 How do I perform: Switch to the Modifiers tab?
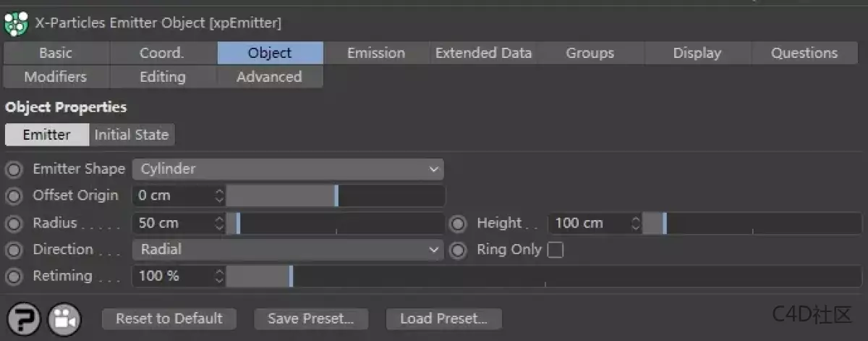[56, 77]
